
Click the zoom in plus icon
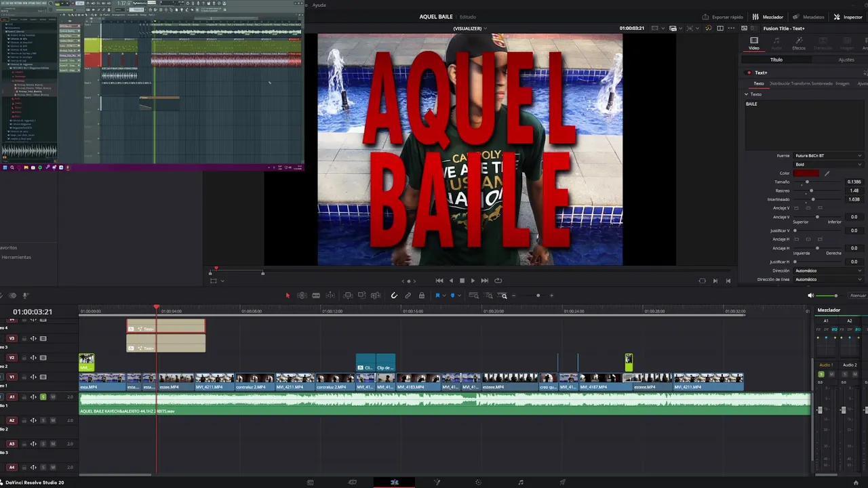pos(551,296)
